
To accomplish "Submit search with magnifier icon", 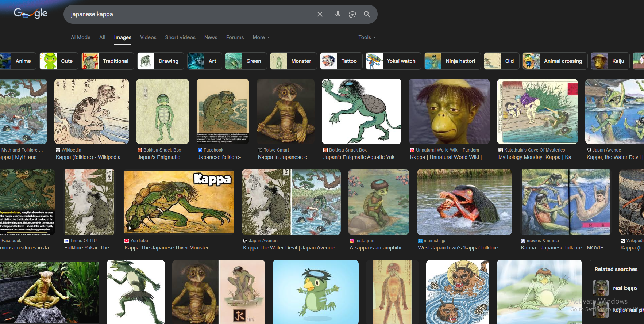I will 367,14.
